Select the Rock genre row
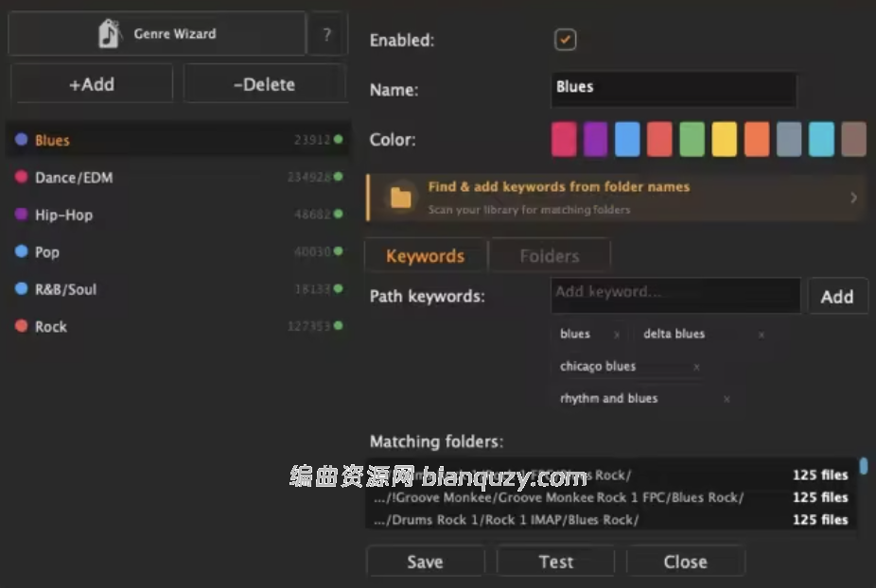Viewport: 876px width, 588px height. coord(179,326)
